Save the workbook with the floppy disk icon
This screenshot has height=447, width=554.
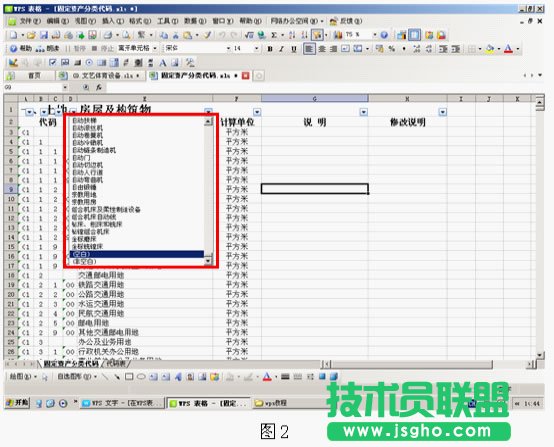(44, 35)
